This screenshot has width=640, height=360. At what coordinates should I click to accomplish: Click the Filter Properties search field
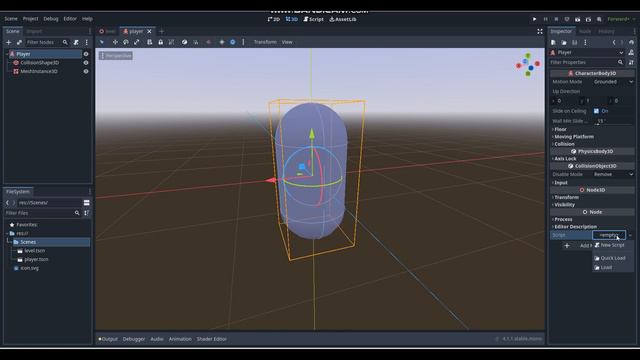tap(587, 62)
